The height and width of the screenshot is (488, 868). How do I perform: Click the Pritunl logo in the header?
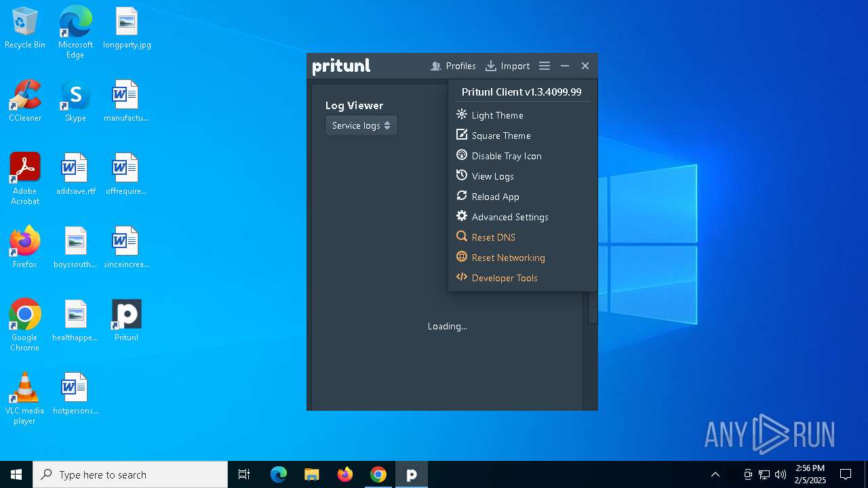(341, 66)
